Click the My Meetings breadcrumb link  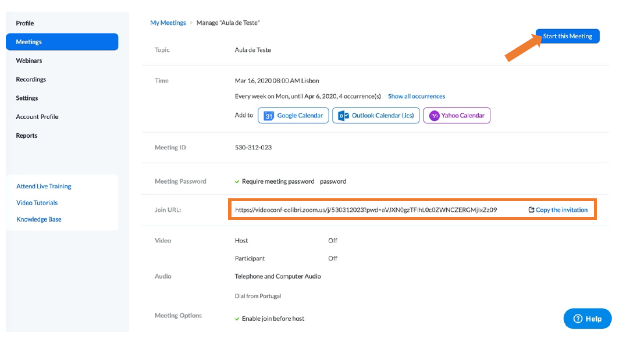168,23
